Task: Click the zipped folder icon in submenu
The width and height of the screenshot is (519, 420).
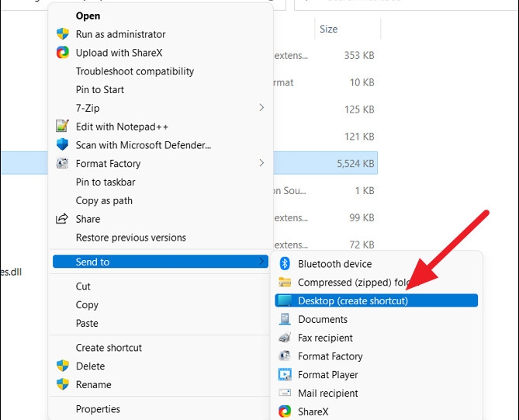Action: 285,283
